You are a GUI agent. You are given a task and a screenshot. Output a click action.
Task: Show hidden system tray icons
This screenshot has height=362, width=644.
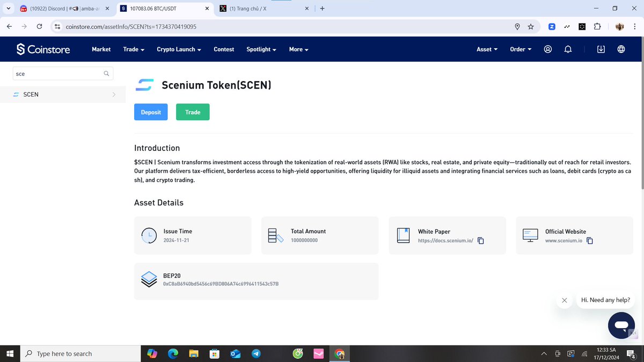click(x=544, y=353)
